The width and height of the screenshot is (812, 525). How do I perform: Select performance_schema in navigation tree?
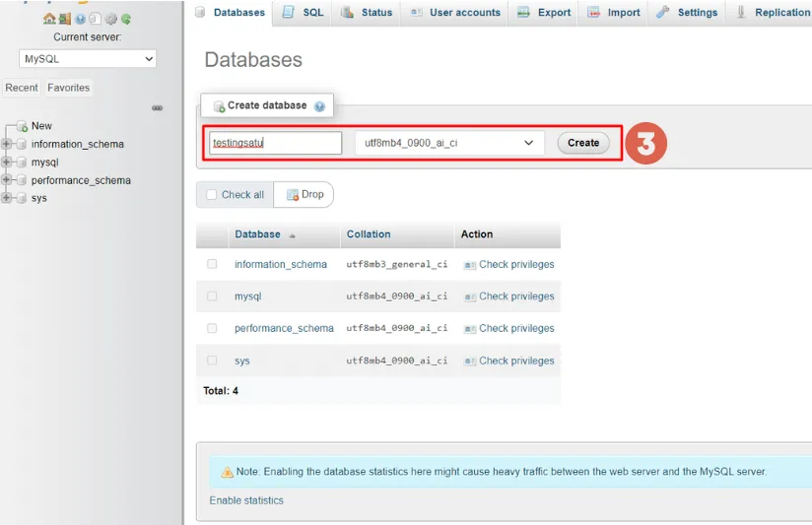[81, 180]
